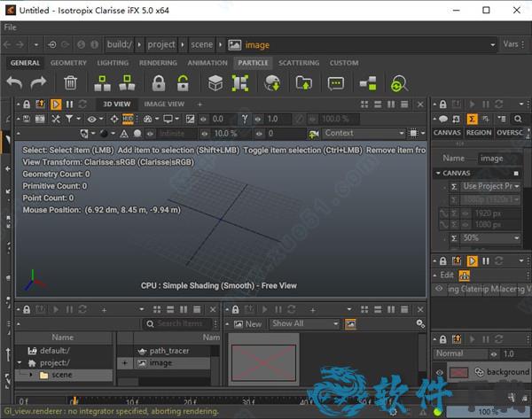
Task: Collapse the project:/ tree node
Action: coord(20,363)
